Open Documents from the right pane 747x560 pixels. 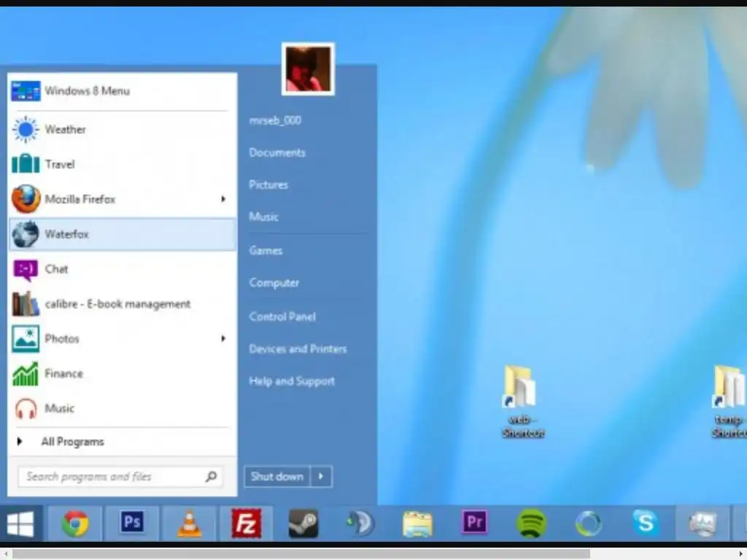pyautogui.click(x=277, y=153)
